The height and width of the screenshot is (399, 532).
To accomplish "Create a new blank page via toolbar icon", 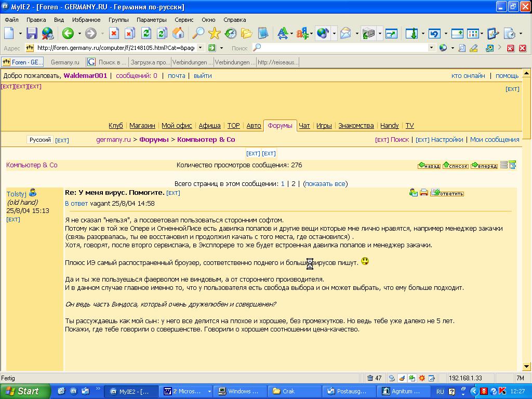I will pos(9,33).
